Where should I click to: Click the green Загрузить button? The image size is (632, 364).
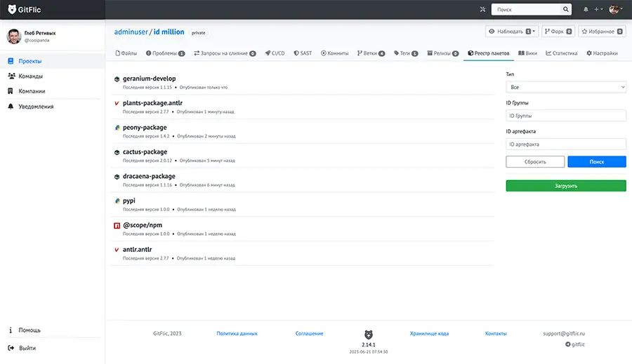pos(566,186)
